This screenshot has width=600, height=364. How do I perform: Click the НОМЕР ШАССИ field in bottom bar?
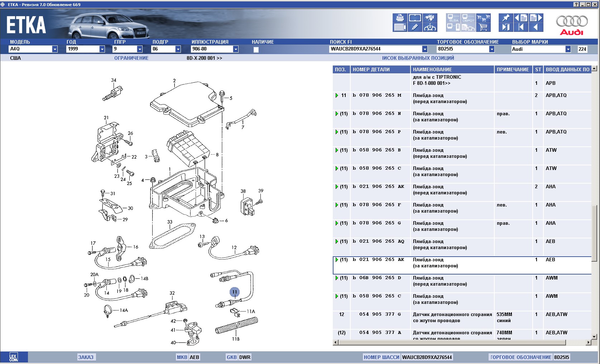point(427,357)
